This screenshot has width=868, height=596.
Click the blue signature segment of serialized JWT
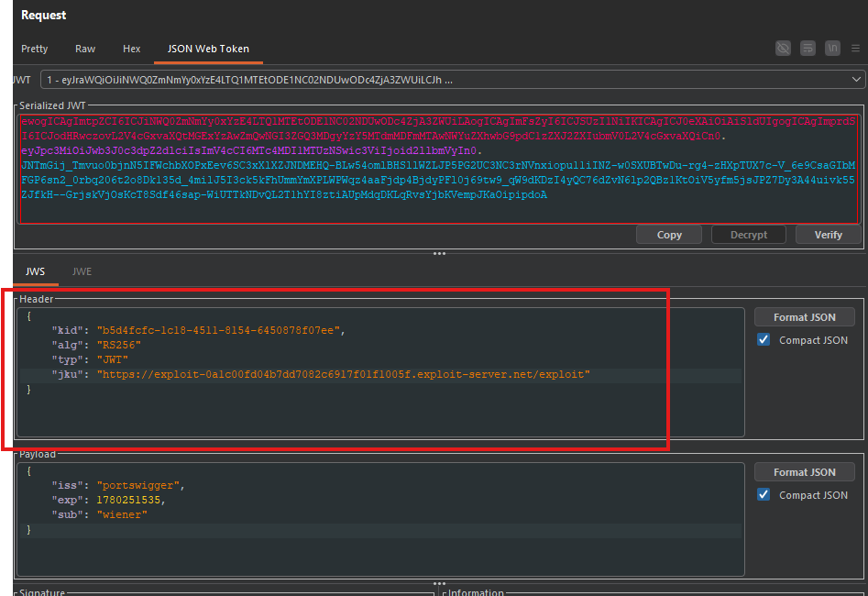tap(438, 180)
